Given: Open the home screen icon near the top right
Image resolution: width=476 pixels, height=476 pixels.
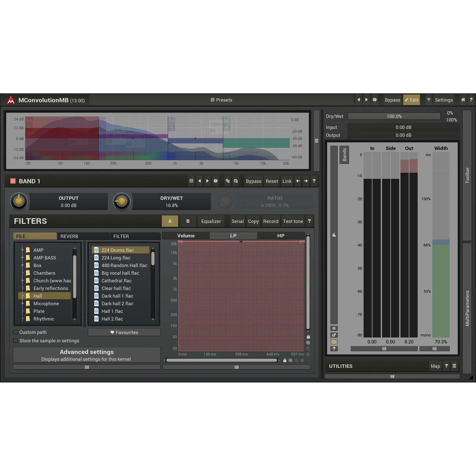Looking at the screenshot, I should pyautogui.click(x=463, y=100).
